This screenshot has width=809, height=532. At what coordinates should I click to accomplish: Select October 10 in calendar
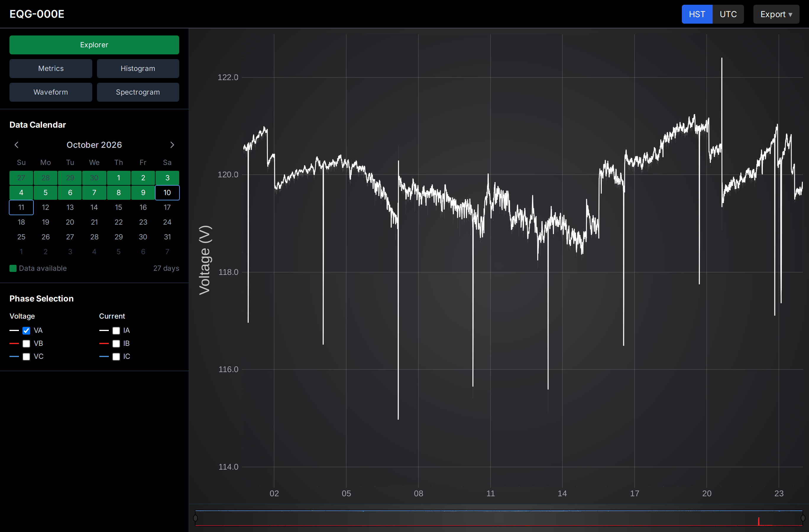[167, 193]
